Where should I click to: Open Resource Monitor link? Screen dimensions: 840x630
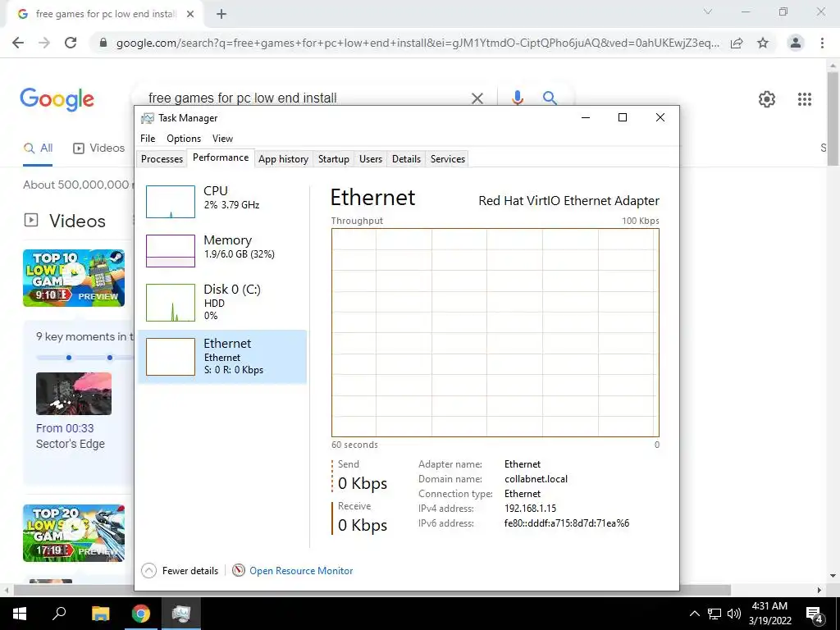coord(301,571)
